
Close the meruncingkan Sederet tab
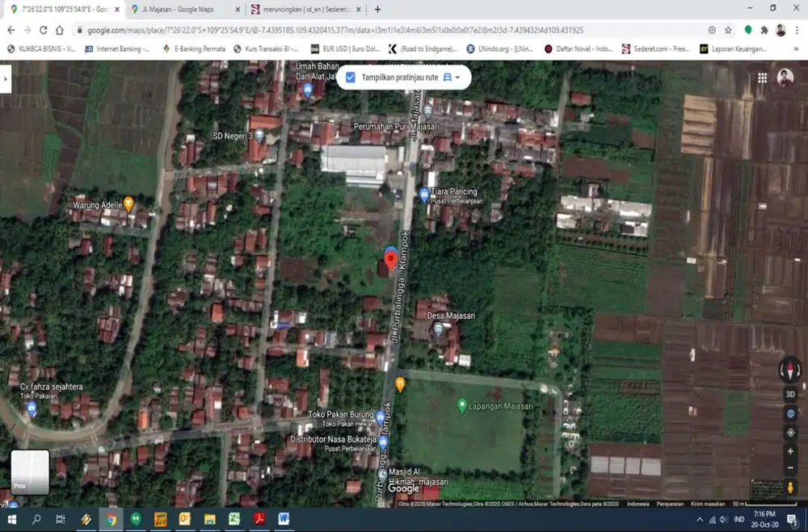359,9
